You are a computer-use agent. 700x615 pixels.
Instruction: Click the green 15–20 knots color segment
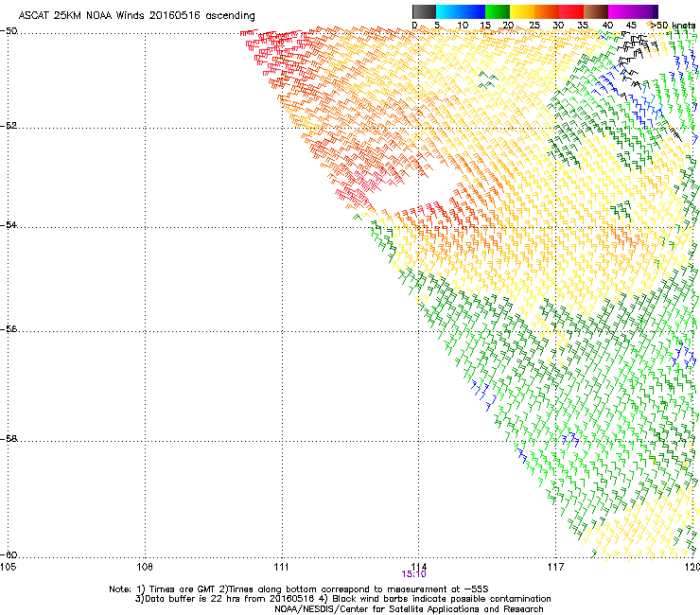pos(498,11)
